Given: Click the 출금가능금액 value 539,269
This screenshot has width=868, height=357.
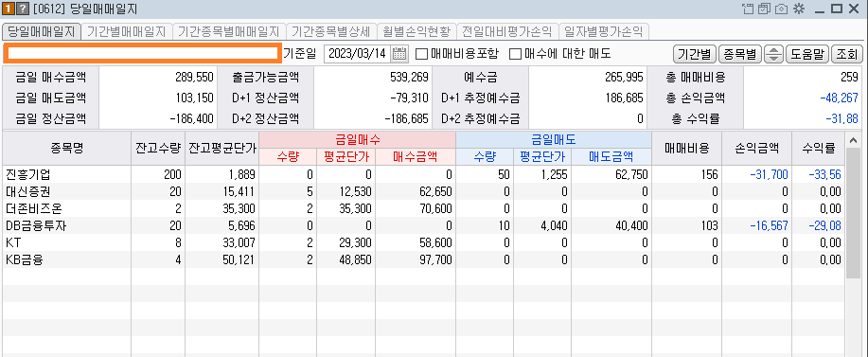Looking at the screenshot, I should pyautogui.click(x=409, y=78).
